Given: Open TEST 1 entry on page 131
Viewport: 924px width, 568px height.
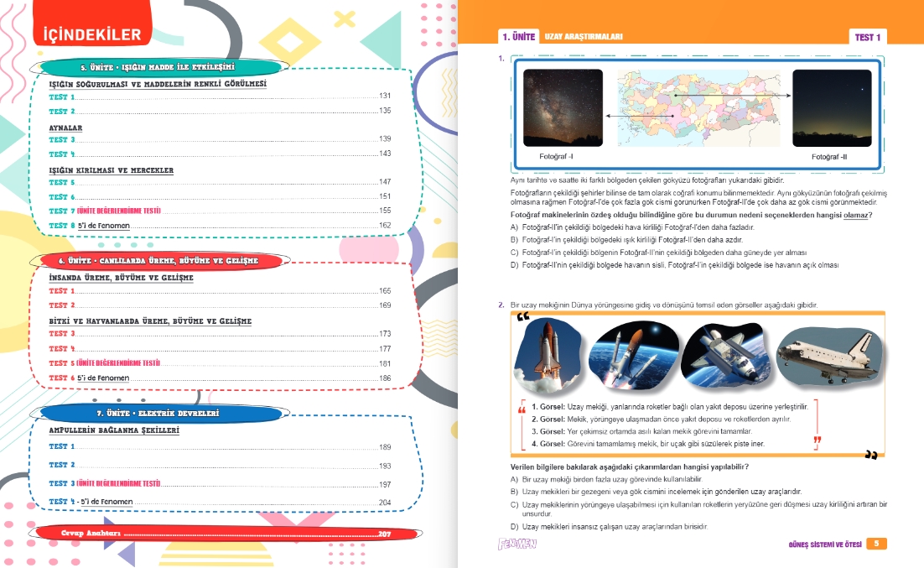Looking at the screenshot, I should tap(220, 96).
